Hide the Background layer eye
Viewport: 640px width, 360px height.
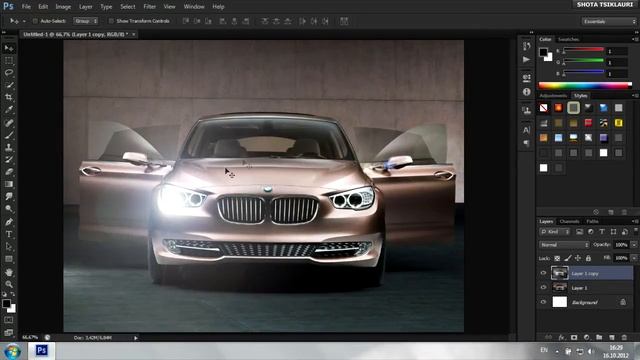click(x=543, y=302)
